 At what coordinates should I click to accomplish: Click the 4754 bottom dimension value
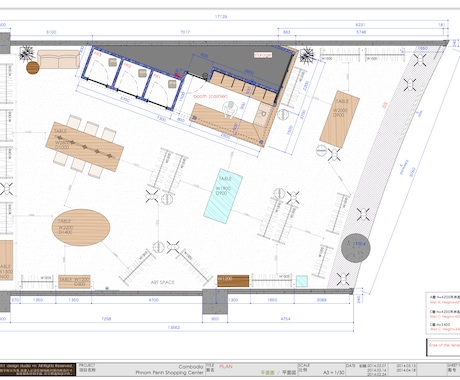tap(285, 319)
